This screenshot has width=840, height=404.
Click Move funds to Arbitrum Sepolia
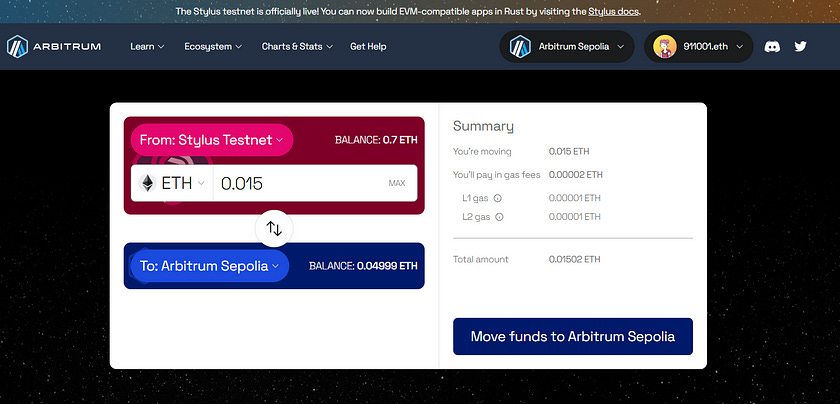[573, 336]
